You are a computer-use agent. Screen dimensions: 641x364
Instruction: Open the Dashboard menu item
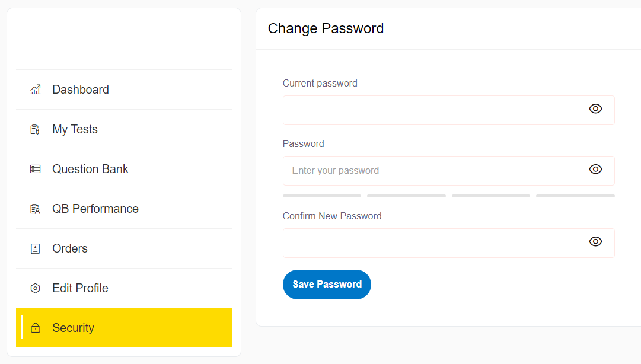(x=81, y=90)
